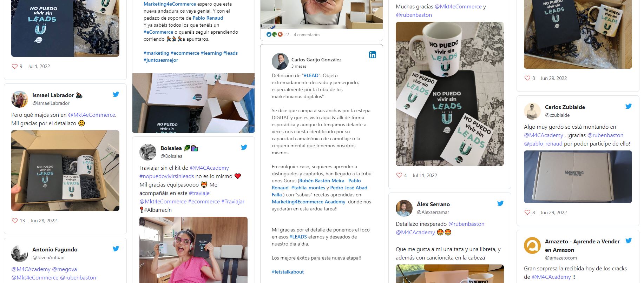Click the #nopuedovivirsinleads hashtag
The width and height of the screenshot is (644, 283).
click(166, 176)
